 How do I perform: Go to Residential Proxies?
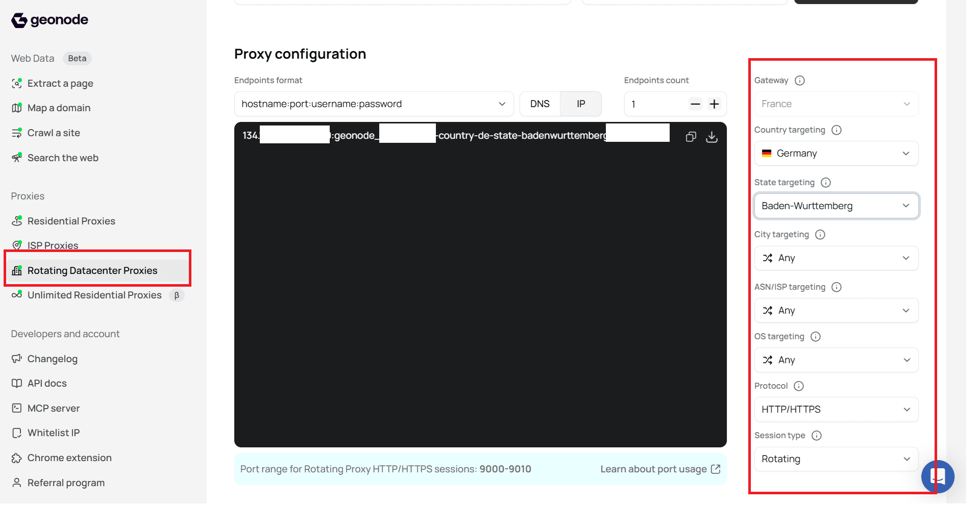(x=71, y=221)
